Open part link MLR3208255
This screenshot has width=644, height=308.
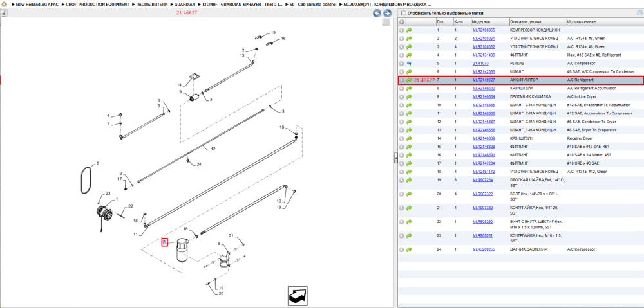tap(484, 249)
